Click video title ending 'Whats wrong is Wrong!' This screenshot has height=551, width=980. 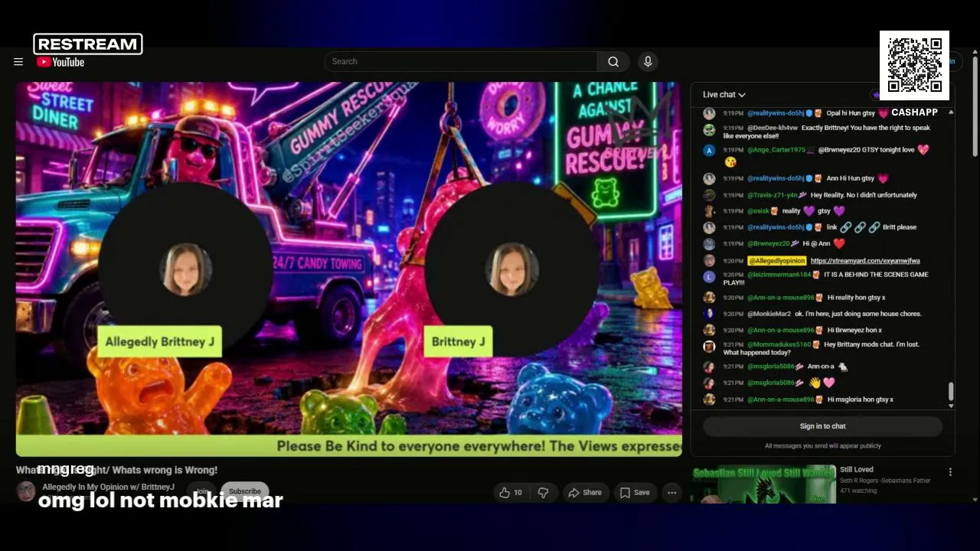(116, 470)
